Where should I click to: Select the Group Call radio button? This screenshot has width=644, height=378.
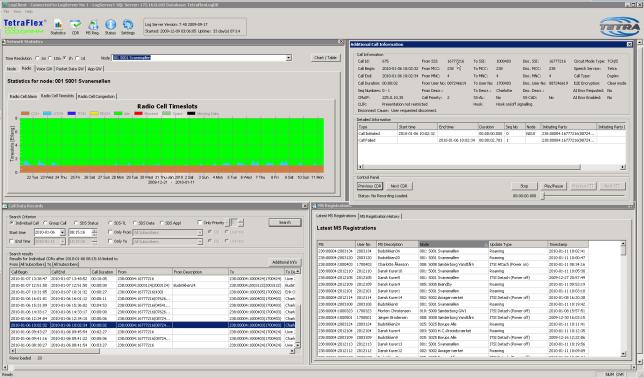point(45,223)
